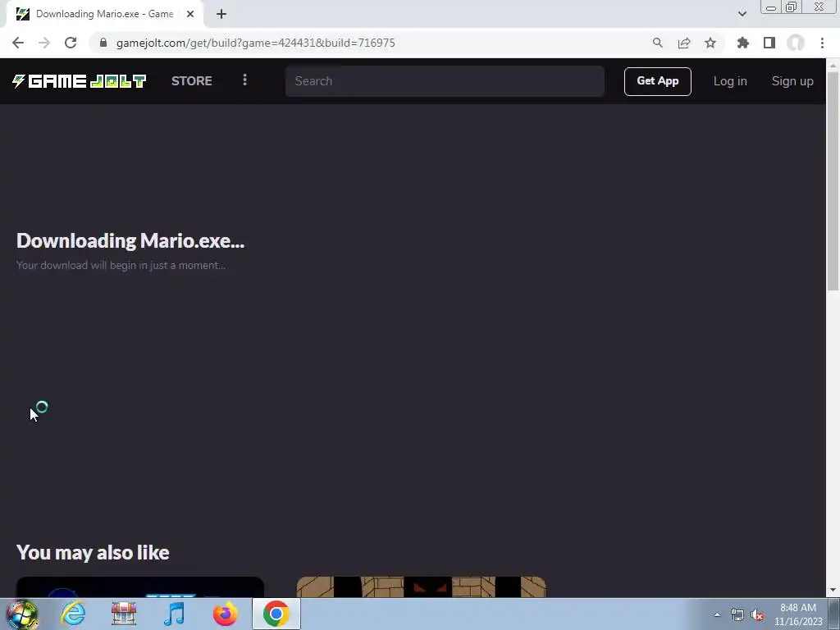840x630 pixels.
Task: Click the muted volume tray icon
Action: click(757, 614)
